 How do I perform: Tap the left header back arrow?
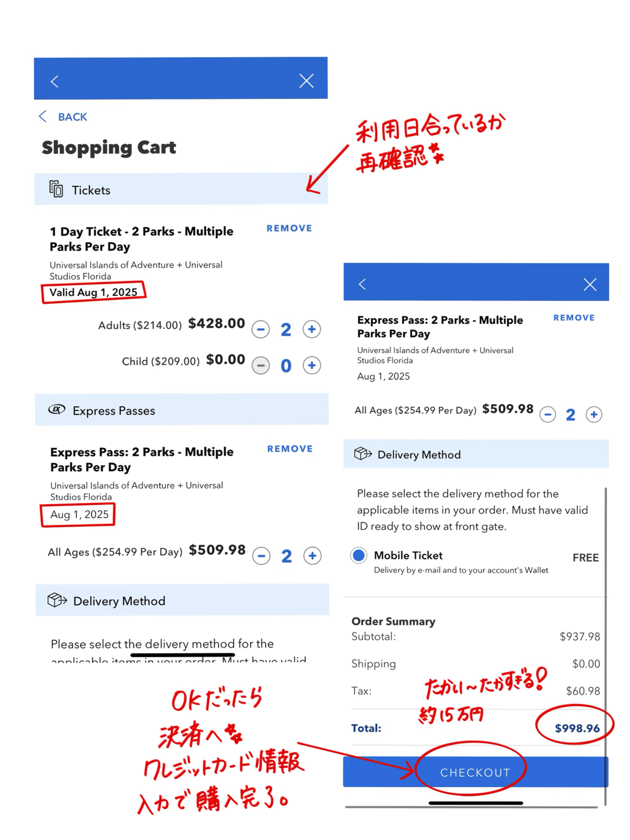tap(54, 81)
